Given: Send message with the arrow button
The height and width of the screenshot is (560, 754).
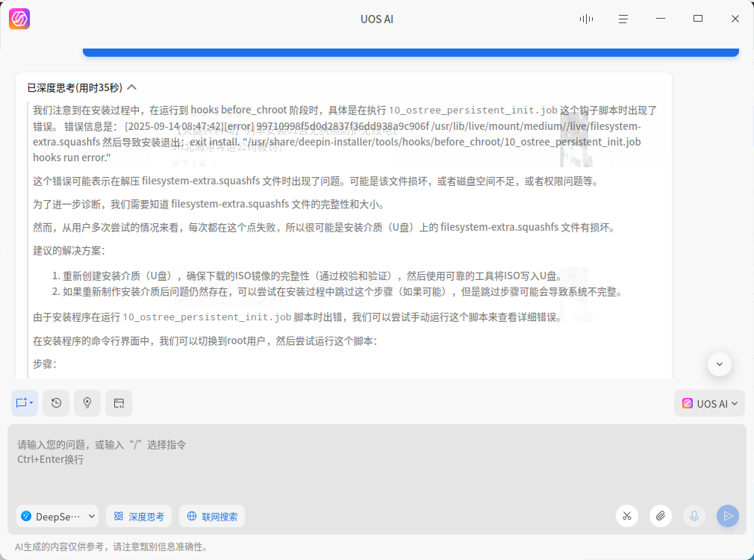Looking at the screenshot, I should (728, 516).
